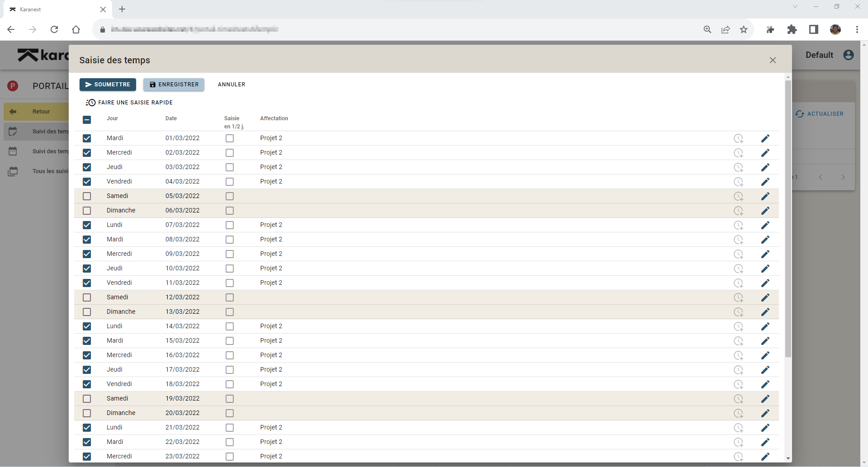
Task: Click the clock-add icon for Lundi 14/03/2022
Action: tap(738, 326)
